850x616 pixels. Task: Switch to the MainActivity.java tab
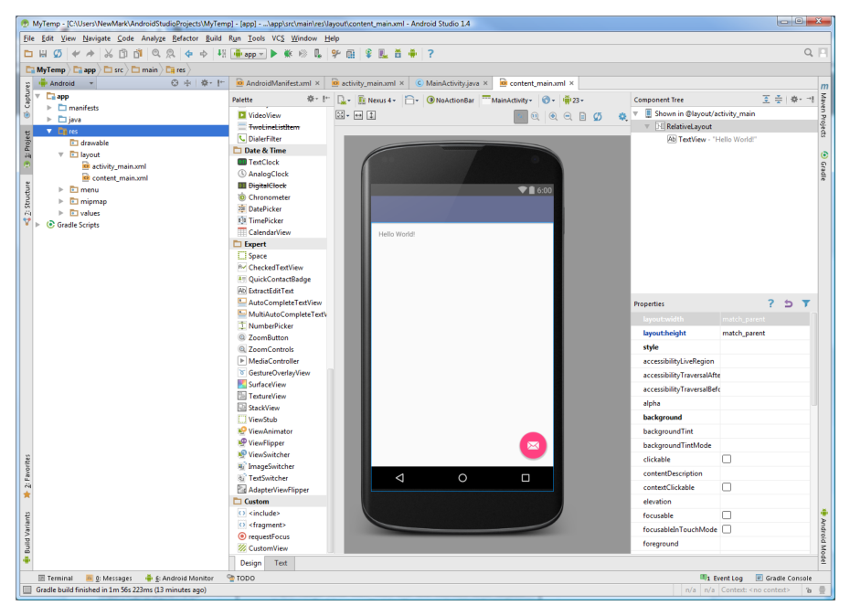tap(452, 83)
